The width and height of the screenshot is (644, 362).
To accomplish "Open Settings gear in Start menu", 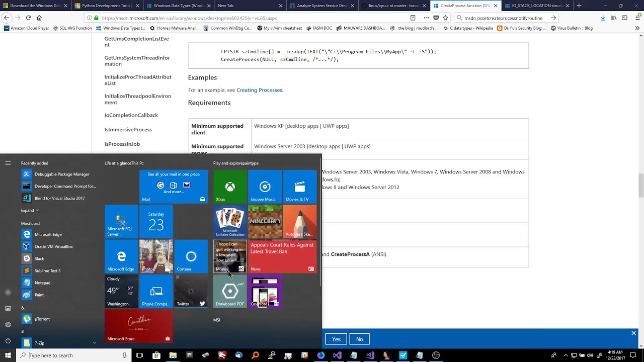I will (8, 324).
